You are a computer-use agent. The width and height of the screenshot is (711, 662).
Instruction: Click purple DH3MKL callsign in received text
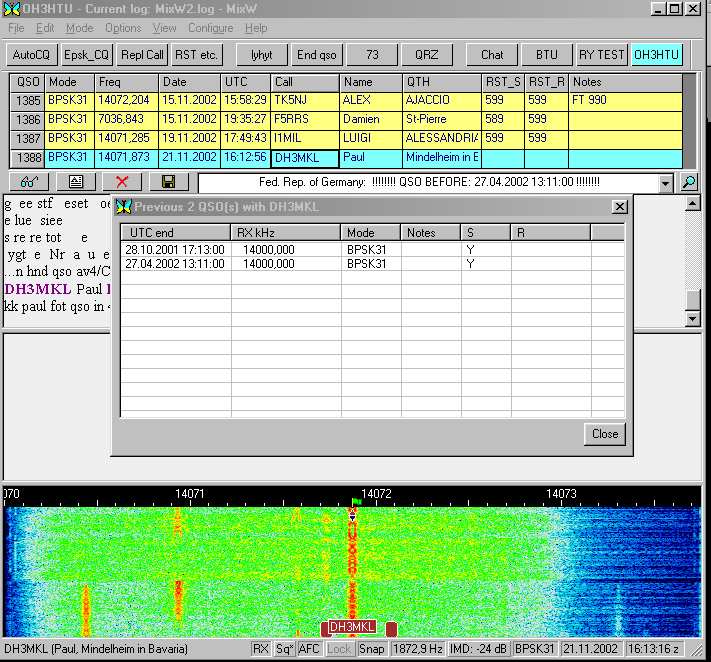coord(38,289)
